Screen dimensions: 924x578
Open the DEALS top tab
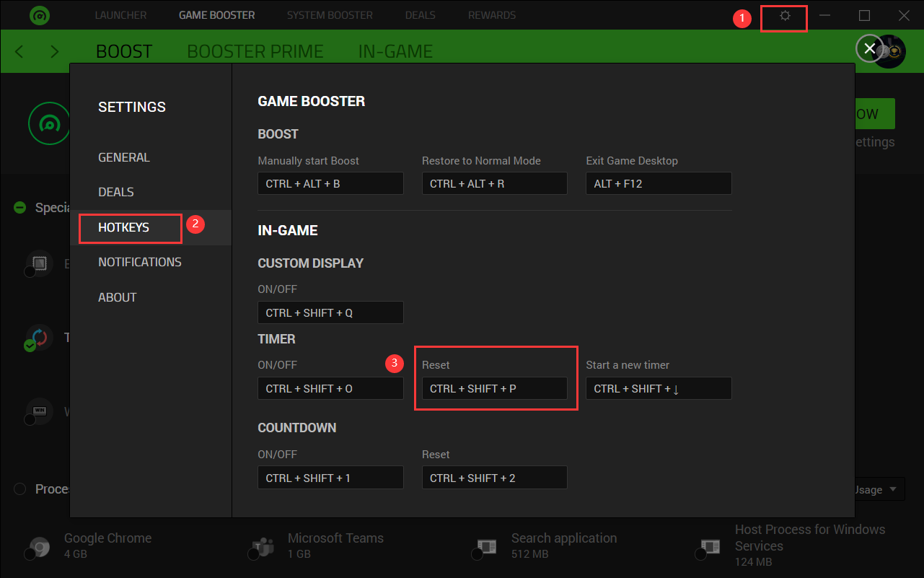pos(421,15)
